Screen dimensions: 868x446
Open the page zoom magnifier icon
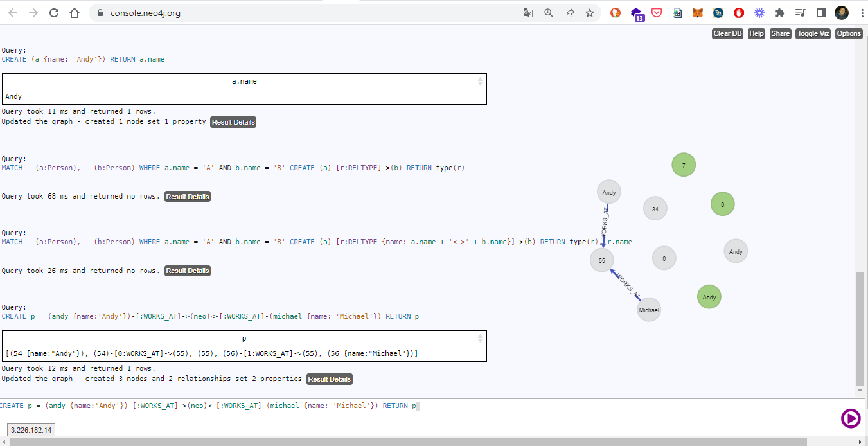[548, 13]
